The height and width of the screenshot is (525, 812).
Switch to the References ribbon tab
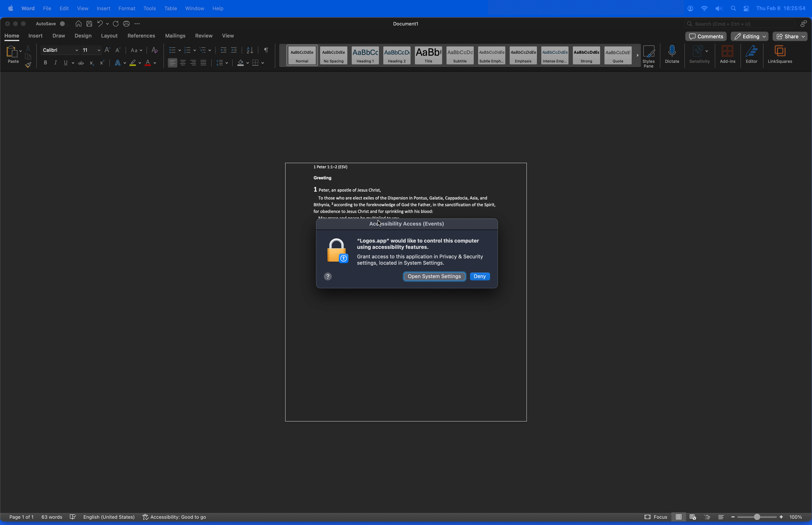tap(141, 36)
